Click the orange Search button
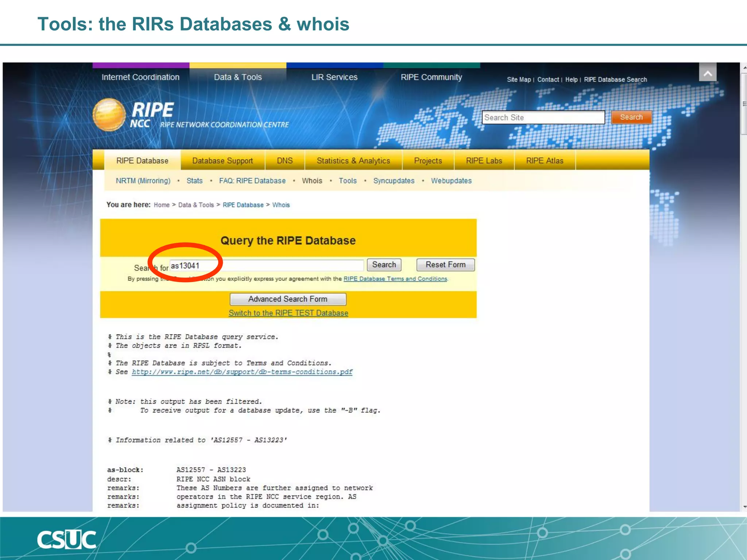 [631, 117]
